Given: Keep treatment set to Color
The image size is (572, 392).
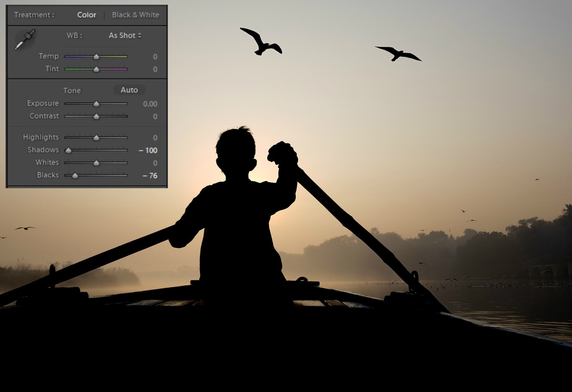Looking at the screenshot, I should click(x=87, y=15).
